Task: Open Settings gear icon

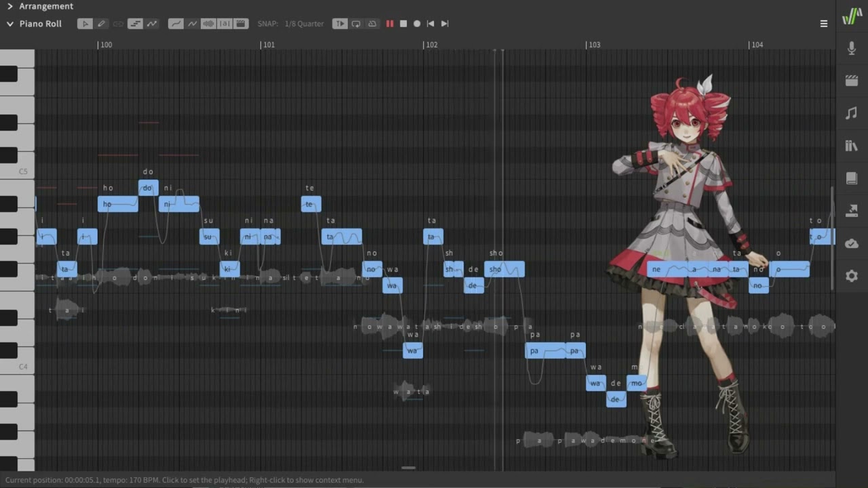Action: (852, 276)
